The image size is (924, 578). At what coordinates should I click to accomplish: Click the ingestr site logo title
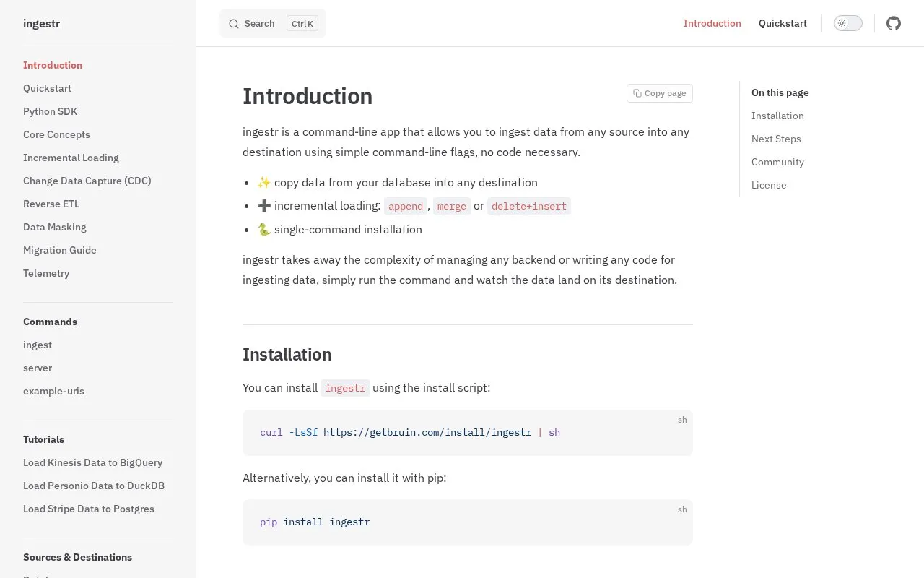coord(42,23)
